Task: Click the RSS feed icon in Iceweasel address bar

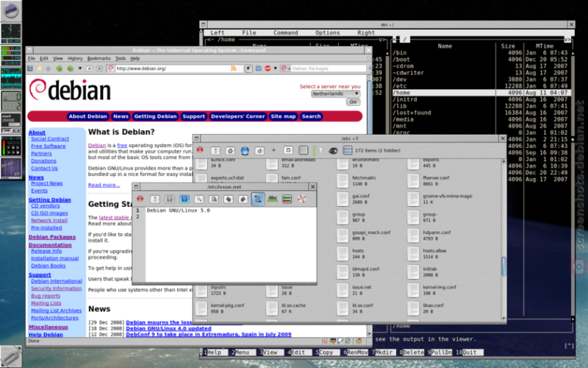Action: point(233,68)
